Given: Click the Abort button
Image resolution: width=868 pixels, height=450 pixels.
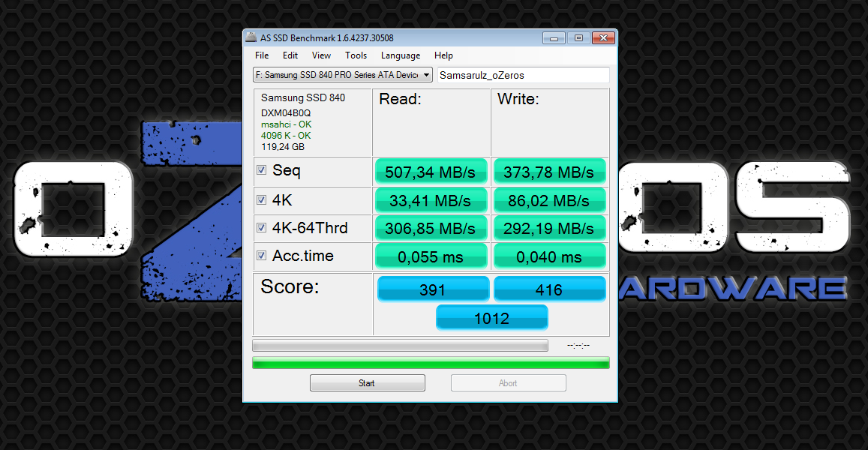Looking at the screenshot, I should point(508,383).
